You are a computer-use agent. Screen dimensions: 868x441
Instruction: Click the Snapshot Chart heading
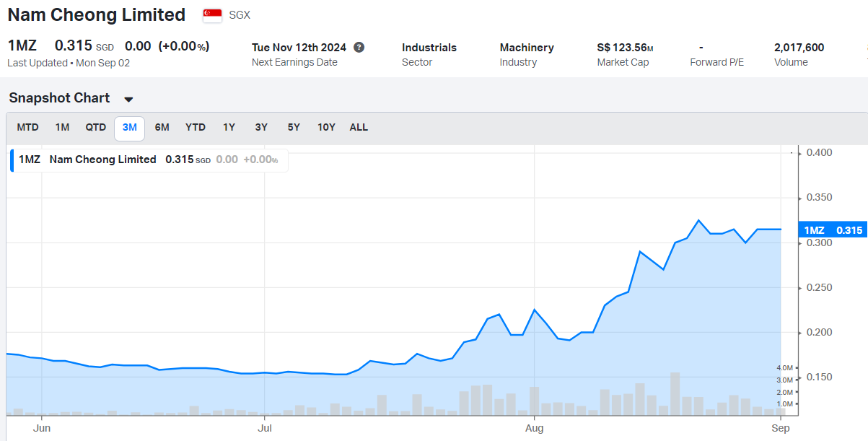tap(59, 98)
